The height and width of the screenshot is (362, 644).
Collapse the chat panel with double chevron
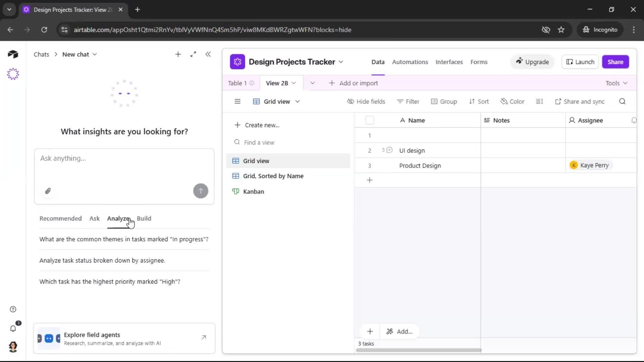coord(208,54)
